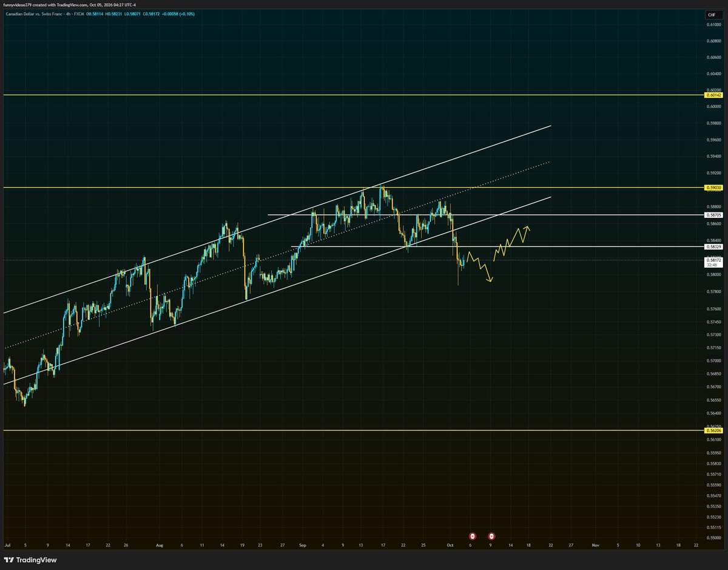Viewport: 728px width, 570px height.
Task: Click the Nov label on the time axis
Action: click(x=596, y=546)
